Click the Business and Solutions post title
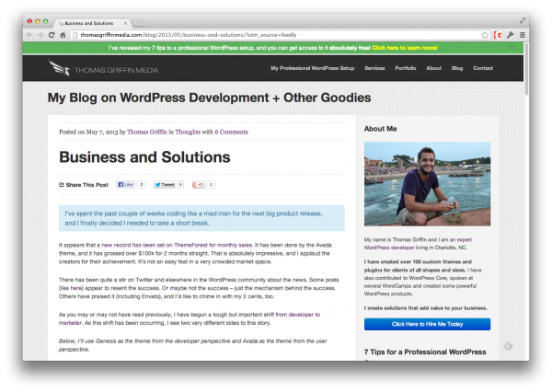Viewport: 552px width, 392px height. [x=144, y=157]
